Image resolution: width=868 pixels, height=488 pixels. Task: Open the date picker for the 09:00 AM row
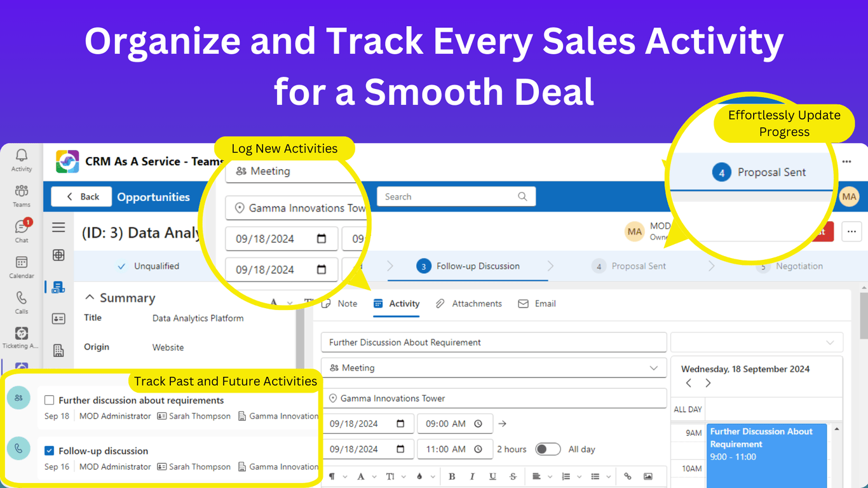click(400, 424)
